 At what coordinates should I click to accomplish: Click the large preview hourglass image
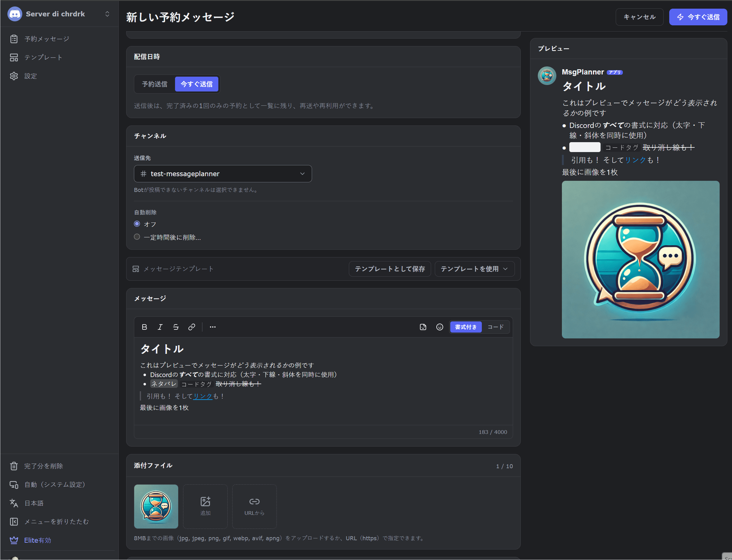[641, 260]
